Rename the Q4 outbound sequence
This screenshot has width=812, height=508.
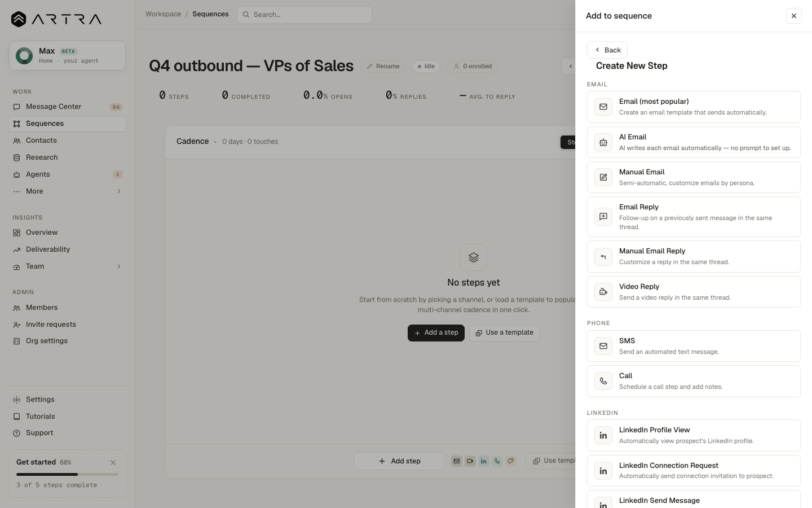tap(383, 66)
